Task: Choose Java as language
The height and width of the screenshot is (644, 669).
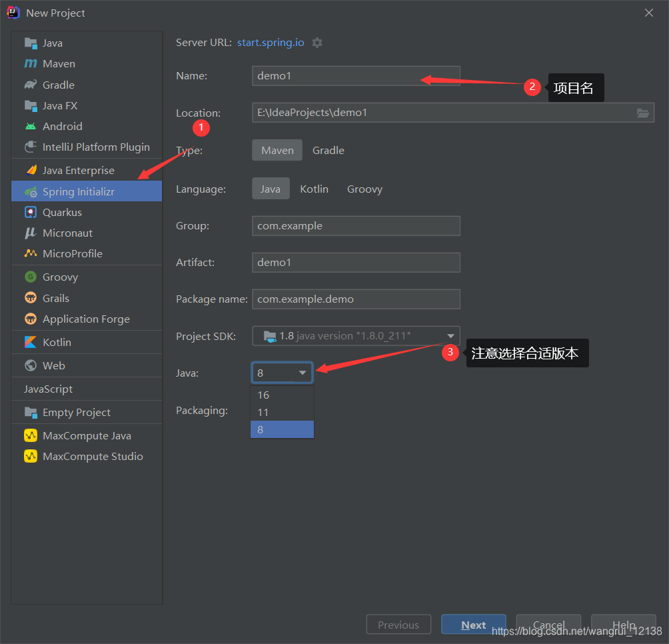Action: click(271, 189)
